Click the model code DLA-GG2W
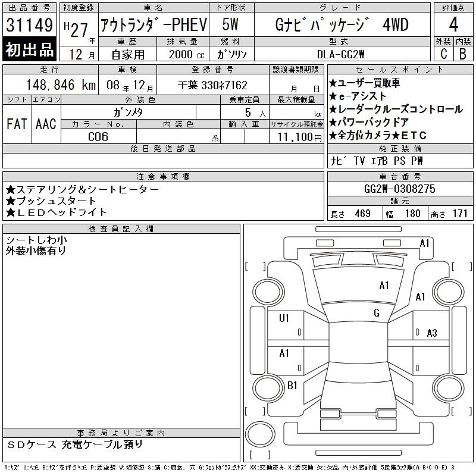The image size is (476, 476). (x=342, y=54)
